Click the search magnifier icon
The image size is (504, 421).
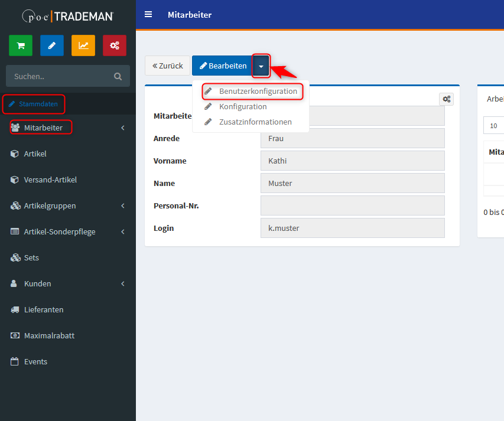point(118,76)
